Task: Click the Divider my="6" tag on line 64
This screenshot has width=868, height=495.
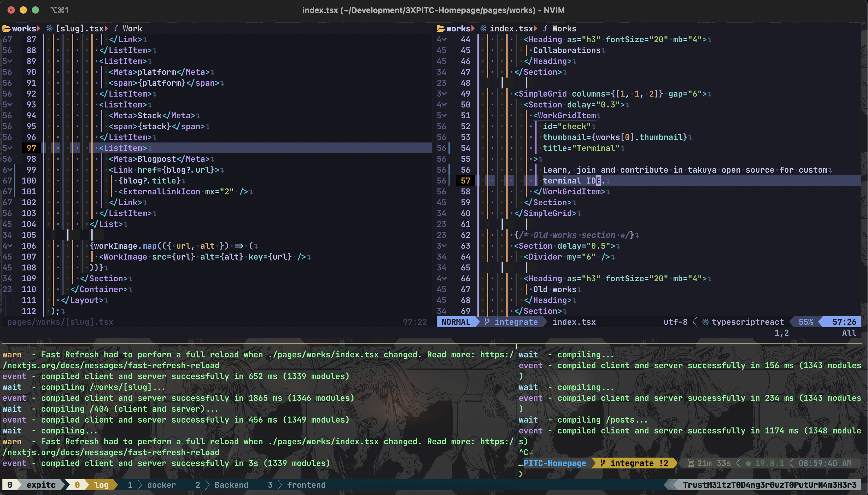Action: pos(567,257)
